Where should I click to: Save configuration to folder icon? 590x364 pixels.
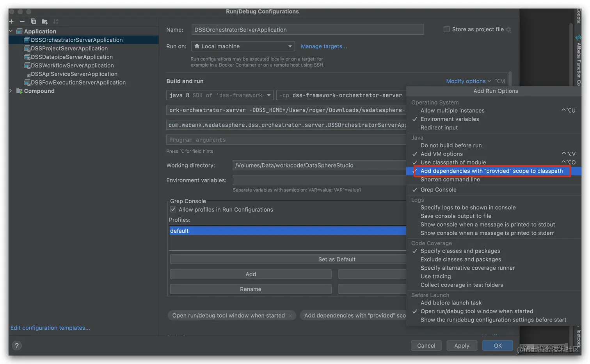pyautogui.click(x=44, y=21)
